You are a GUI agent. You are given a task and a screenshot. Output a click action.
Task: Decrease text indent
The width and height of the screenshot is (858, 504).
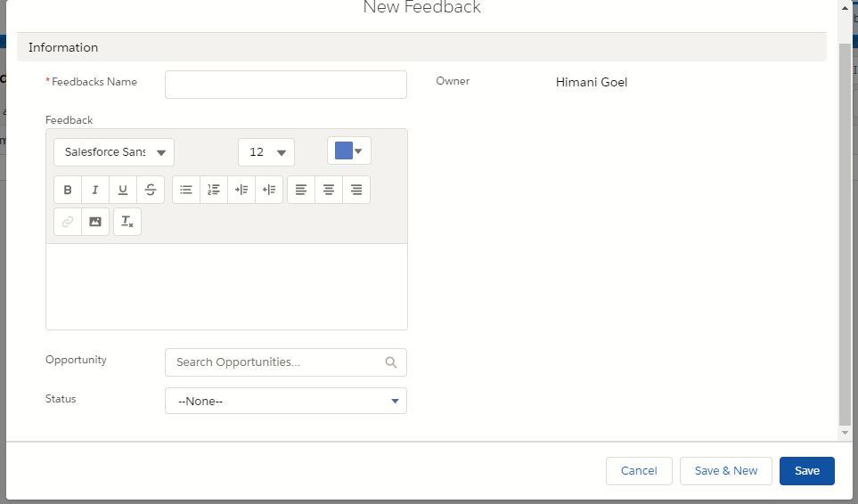pyautogui.click(x=269, y=190)
